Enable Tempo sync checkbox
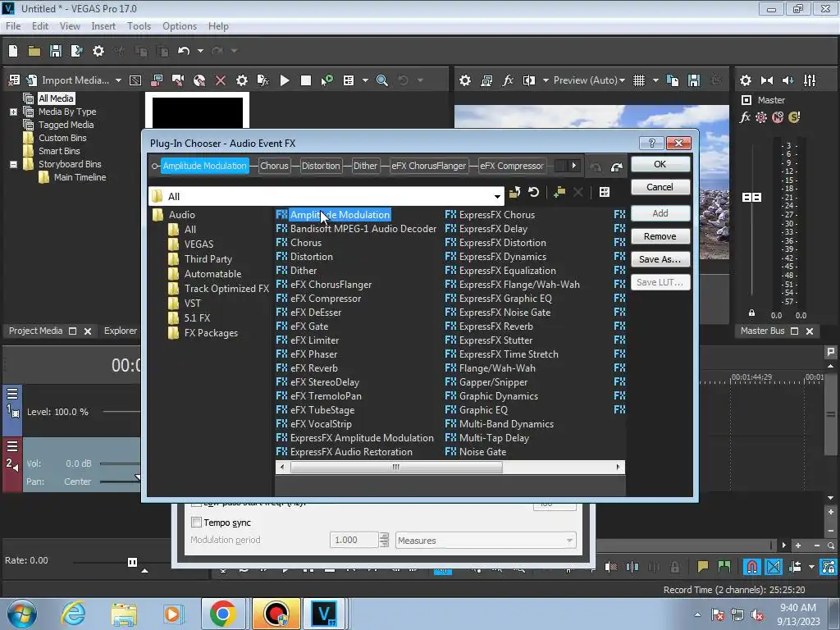 (196, 523)
